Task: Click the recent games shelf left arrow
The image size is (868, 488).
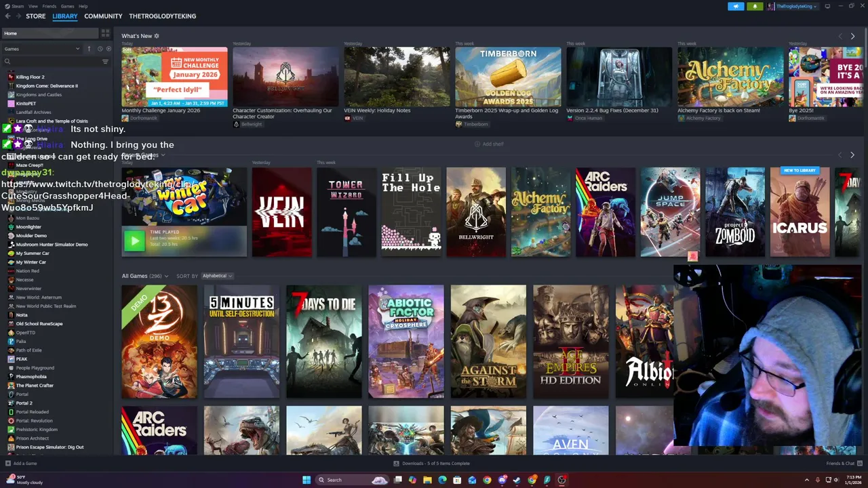Action: click(x=840, y=155)
